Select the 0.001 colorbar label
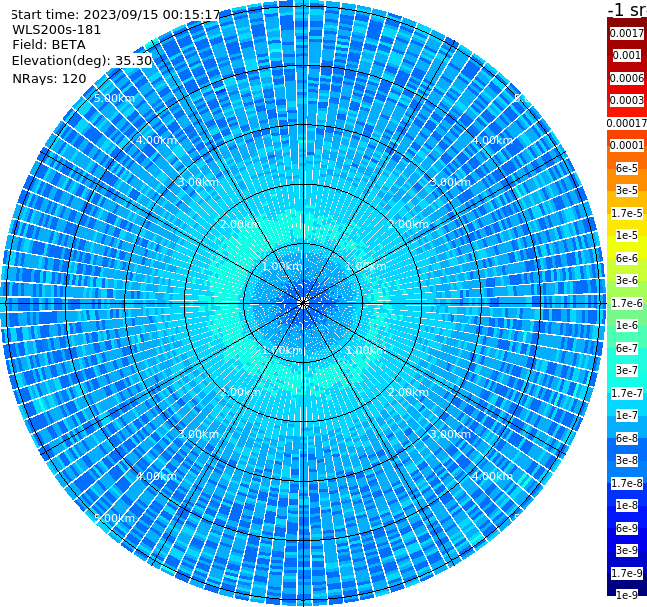The image size is (647, 607). (x=627, y=55)
